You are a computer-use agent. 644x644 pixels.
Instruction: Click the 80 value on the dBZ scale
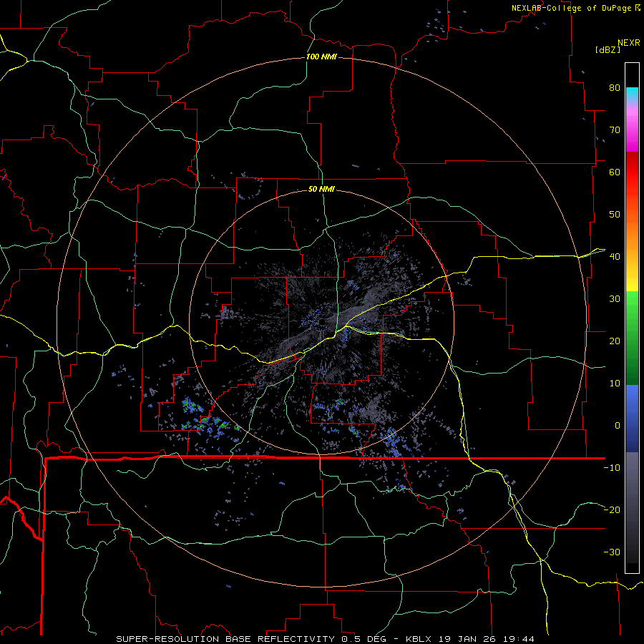pos(615,87)
